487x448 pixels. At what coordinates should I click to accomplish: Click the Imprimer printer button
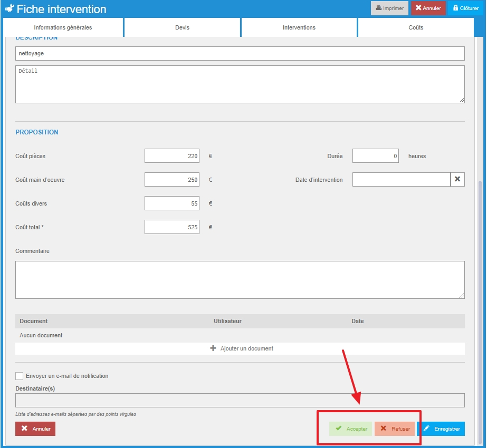coord(389,8)
